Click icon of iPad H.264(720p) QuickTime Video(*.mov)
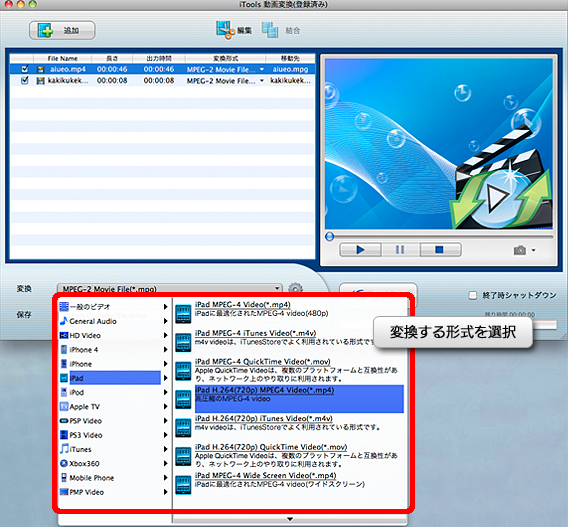The height and width of the screenshot is (530, 568). (183, 456)
